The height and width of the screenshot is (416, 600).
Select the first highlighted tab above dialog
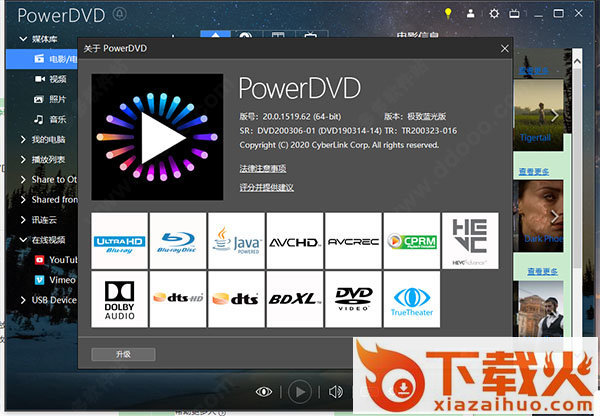pos(215,34)
